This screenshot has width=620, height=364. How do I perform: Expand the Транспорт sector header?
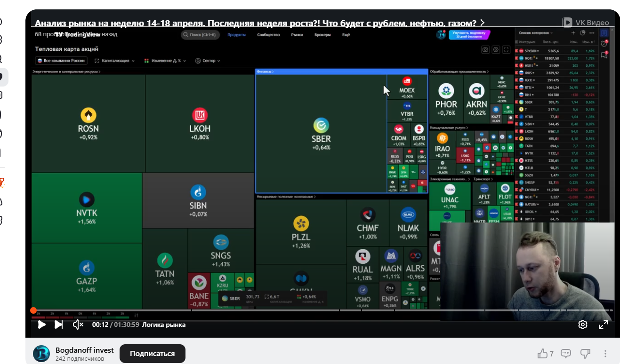point(483,179)
